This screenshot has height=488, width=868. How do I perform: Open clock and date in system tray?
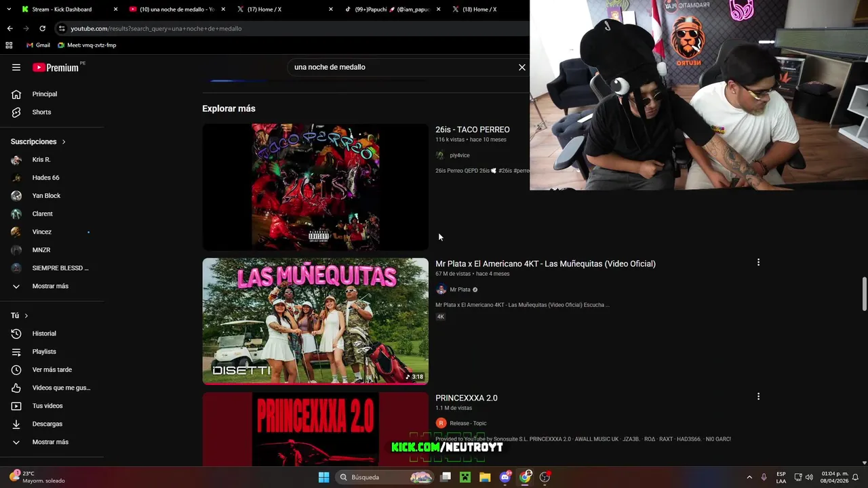coord(834,477)
